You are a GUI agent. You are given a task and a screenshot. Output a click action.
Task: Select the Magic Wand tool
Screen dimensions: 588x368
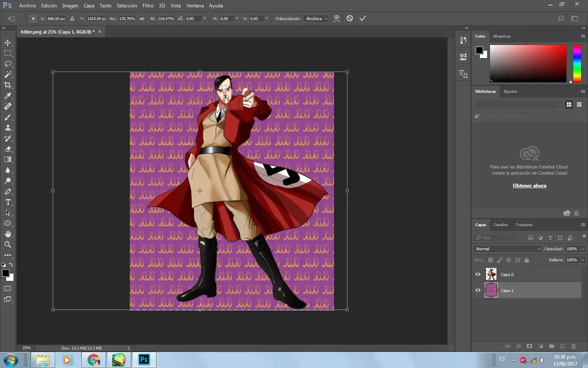tap(8, 74)
